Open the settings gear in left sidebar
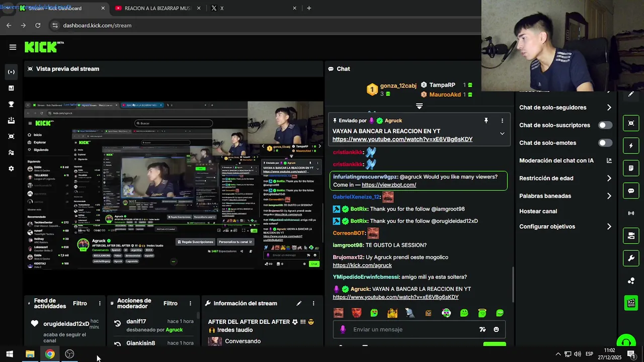This screenshot has width=644, height=362. pos(11,168)
